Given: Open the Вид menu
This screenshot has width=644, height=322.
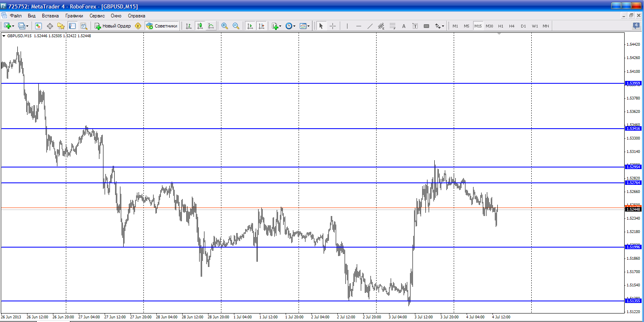Looking at the screenshot, I should [32, 16].
